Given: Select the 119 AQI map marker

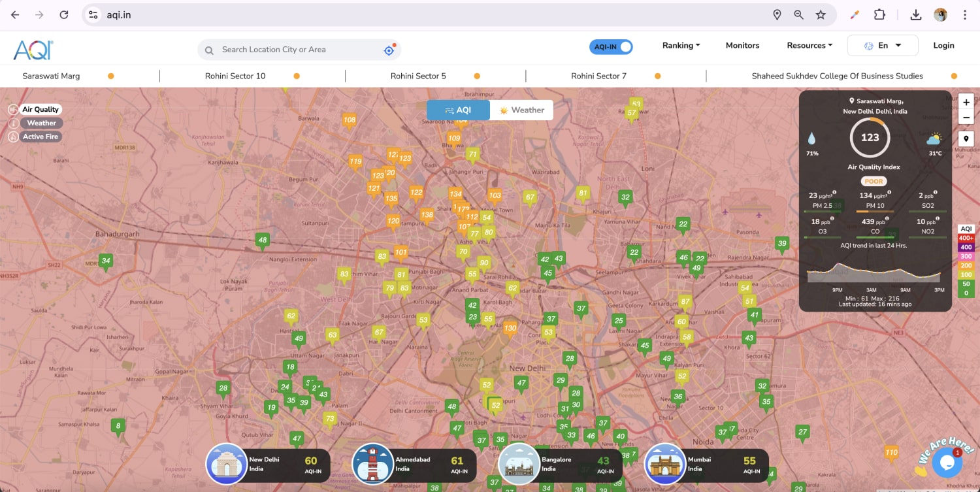Looking at the screenshot, I should point(355,162).
